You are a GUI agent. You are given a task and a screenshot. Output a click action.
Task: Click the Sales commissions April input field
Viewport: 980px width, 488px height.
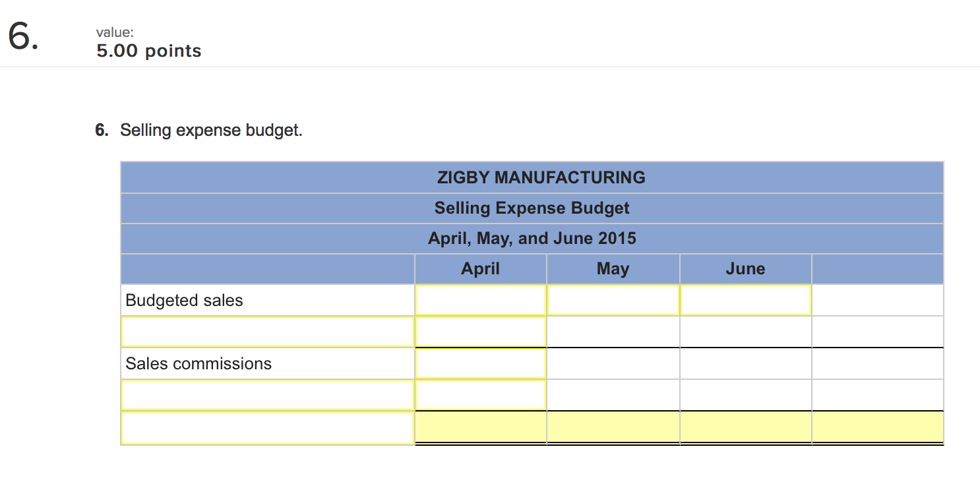[x=480, y=363]
